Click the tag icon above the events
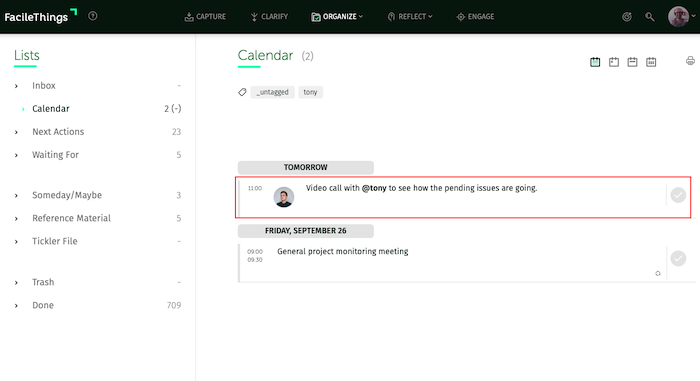Screen dimensions: 700x381 [x=242, y=92]
